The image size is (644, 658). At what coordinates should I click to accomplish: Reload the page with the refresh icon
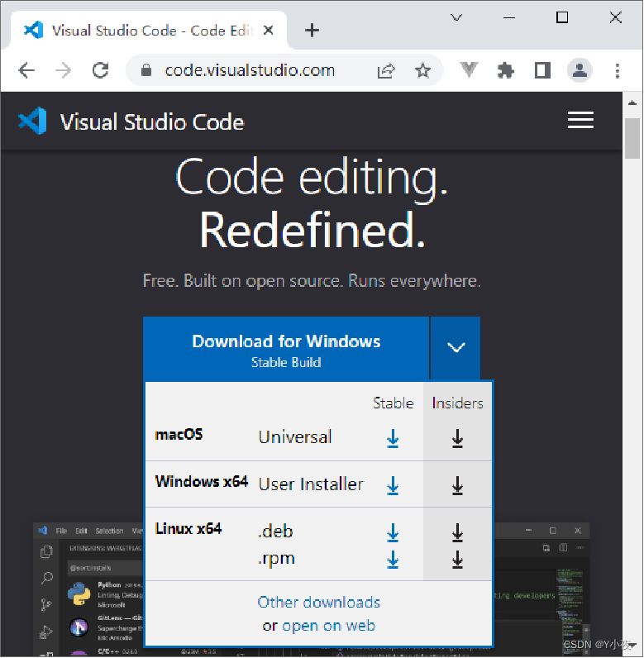pyautogui.click(x=100, y=70)
